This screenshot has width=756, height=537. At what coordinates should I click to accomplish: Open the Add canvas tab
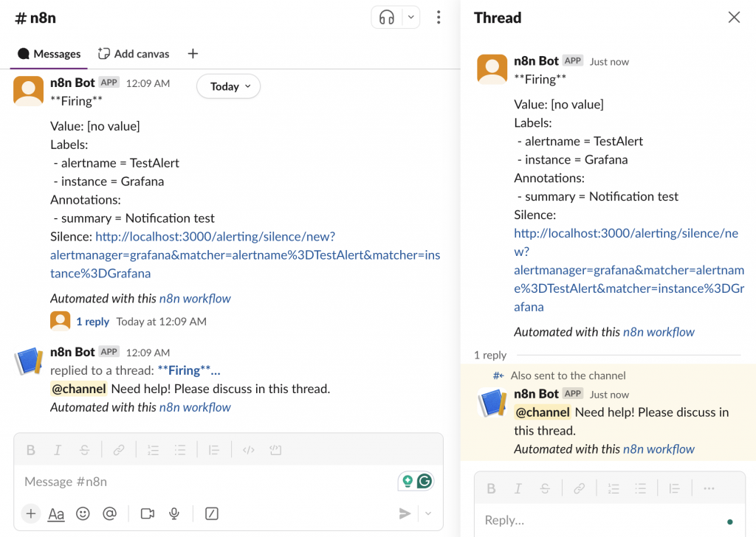click(134, 54)
